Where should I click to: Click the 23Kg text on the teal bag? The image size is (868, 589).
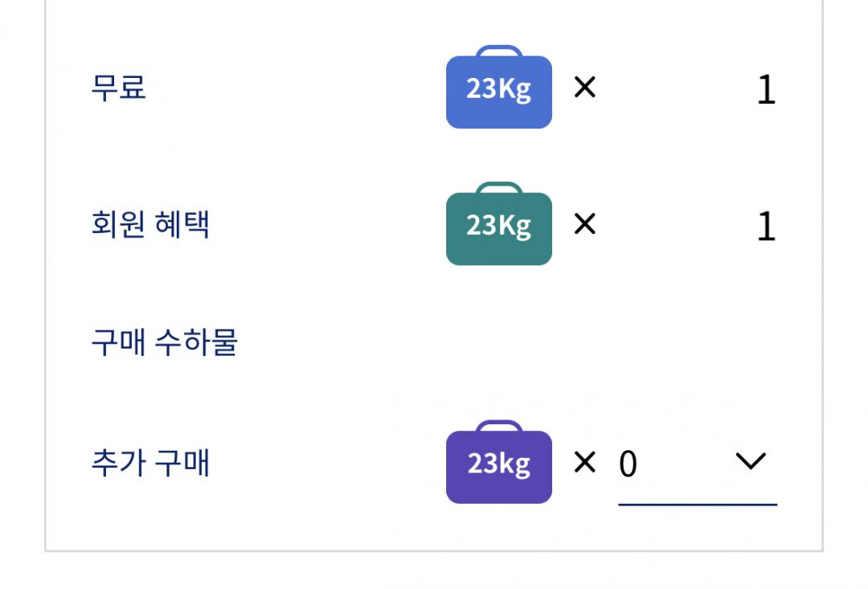498,226
